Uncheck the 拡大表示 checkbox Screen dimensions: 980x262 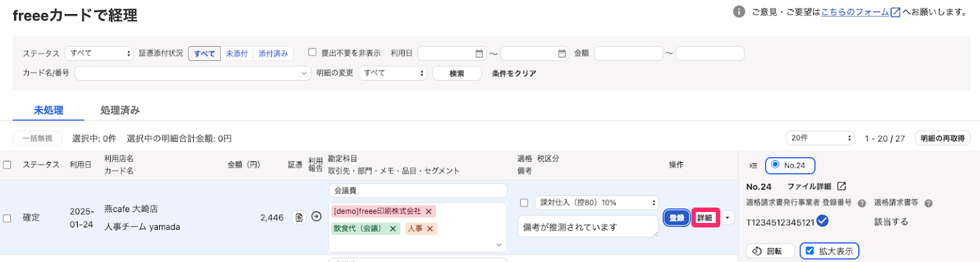coord(810,251)
